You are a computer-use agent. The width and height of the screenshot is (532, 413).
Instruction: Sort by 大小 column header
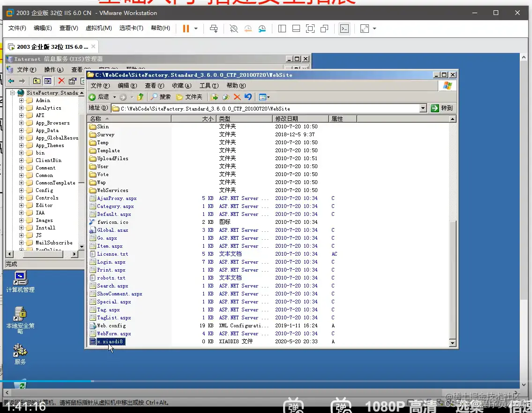tap(194, 118)
